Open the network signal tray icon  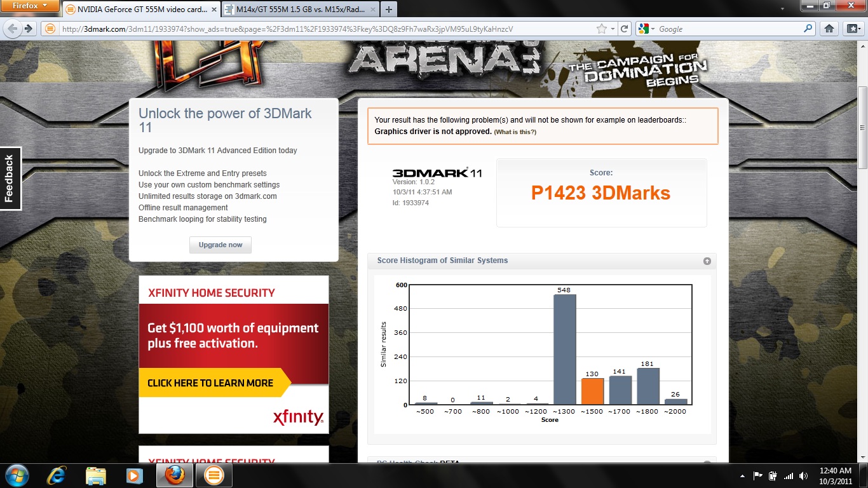click(x=789, y=475)
